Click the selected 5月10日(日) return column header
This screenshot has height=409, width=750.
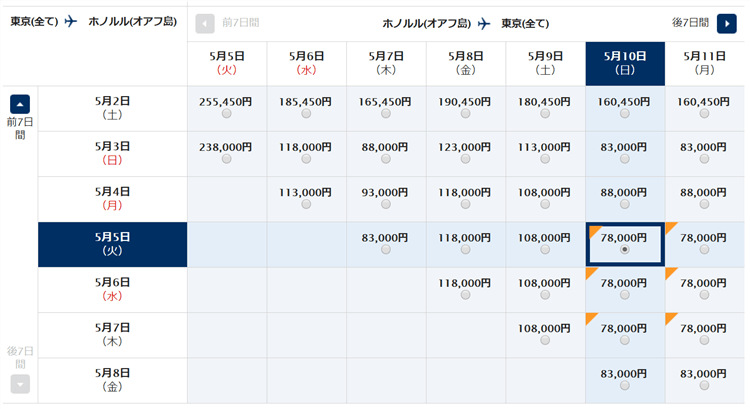pyautogui.click(x=625, y=63)
